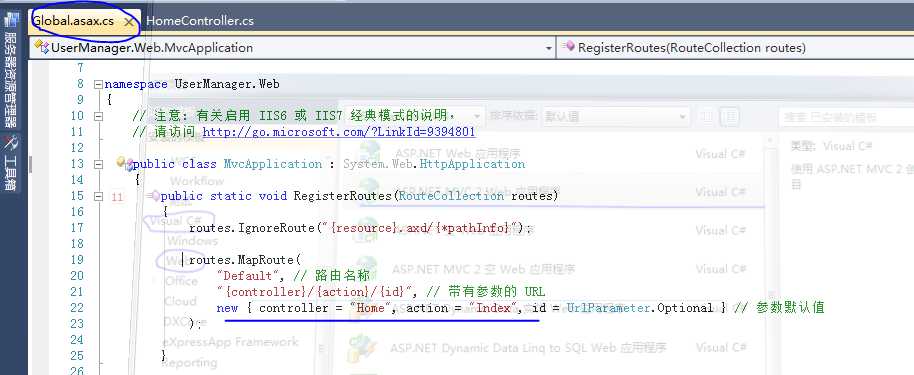
Task: Click the toolbox wrench icon in sidebar
Action: coord(10,142)
